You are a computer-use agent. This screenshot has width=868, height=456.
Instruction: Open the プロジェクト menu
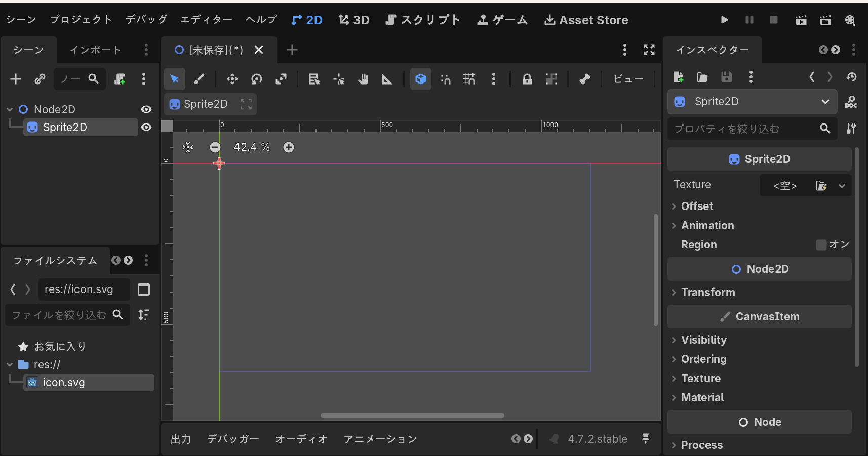(81, 20)
